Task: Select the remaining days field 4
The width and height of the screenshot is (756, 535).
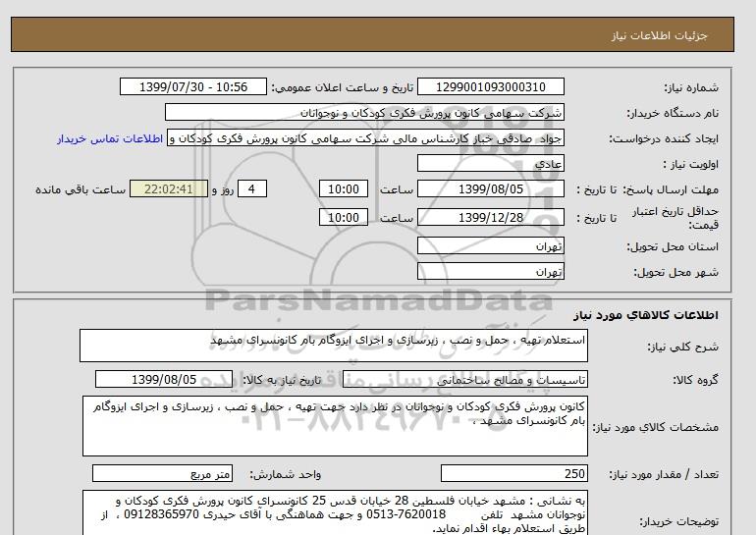Action: [252, 188]
